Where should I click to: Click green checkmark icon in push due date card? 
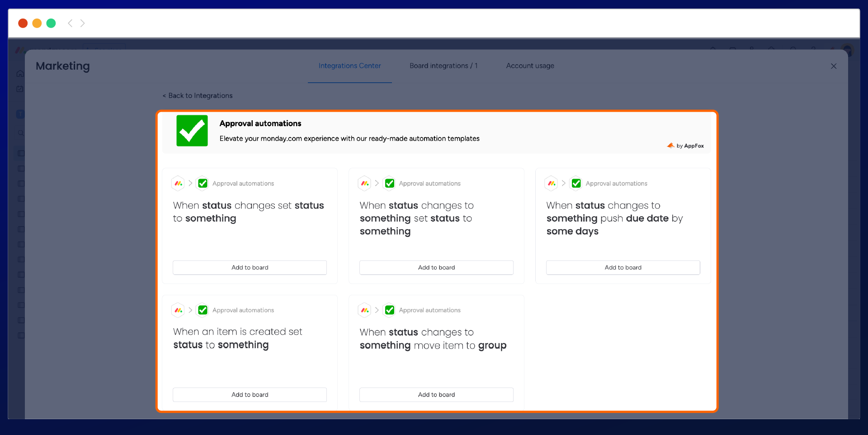pyautogui.click(x=576, y=183)
